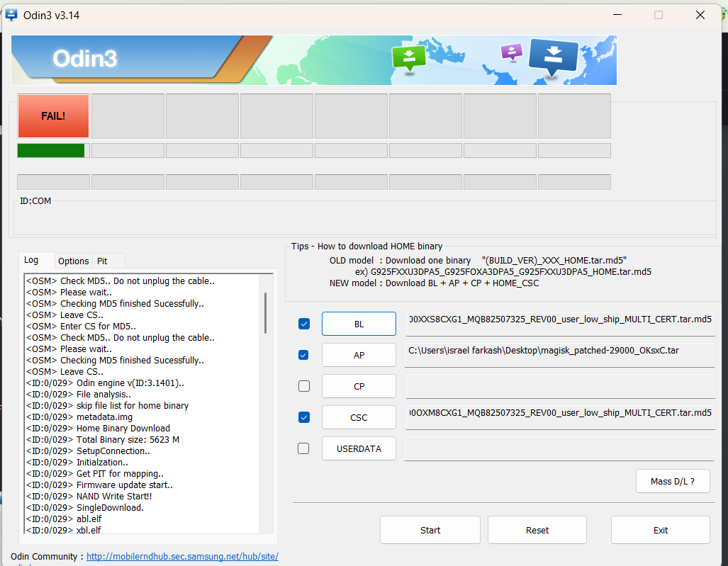Select log line 'SingleDownload.'
This screenshot has height=566, width=728.
click(85, 507)
